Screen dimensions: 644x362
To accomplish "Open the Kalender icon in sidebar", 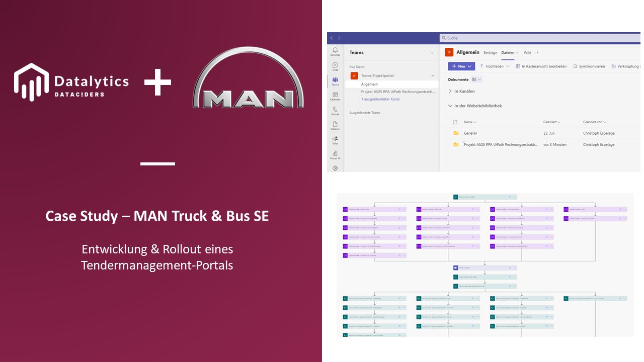I will click(335, 95).
